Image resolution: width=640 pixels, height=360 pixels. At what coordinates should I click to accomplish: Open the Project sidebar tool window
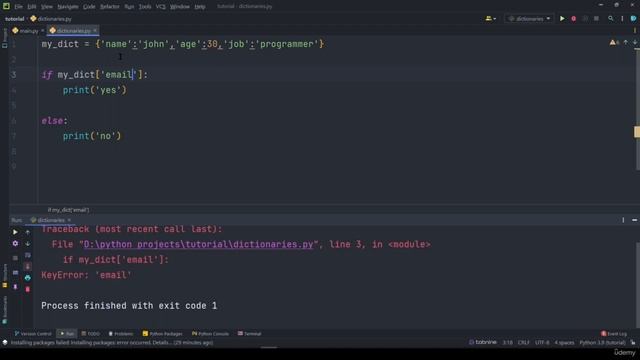click(4, 38)
